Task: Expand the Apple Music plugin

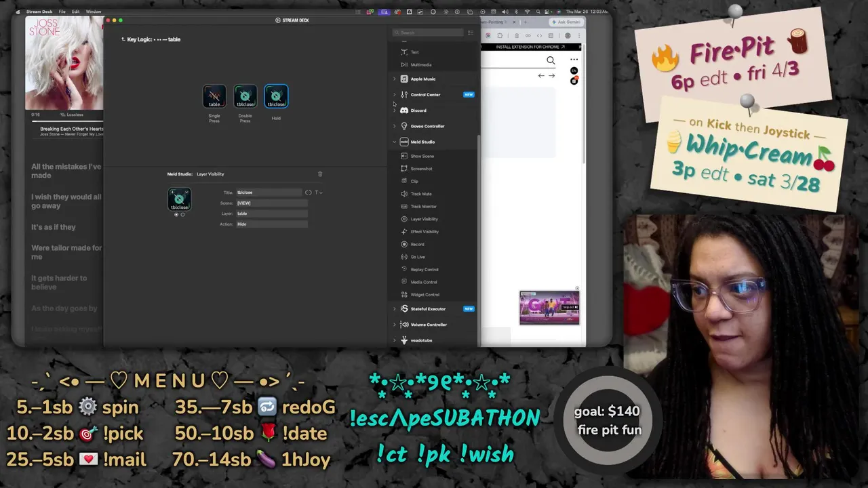Action: tap(395, 79)
